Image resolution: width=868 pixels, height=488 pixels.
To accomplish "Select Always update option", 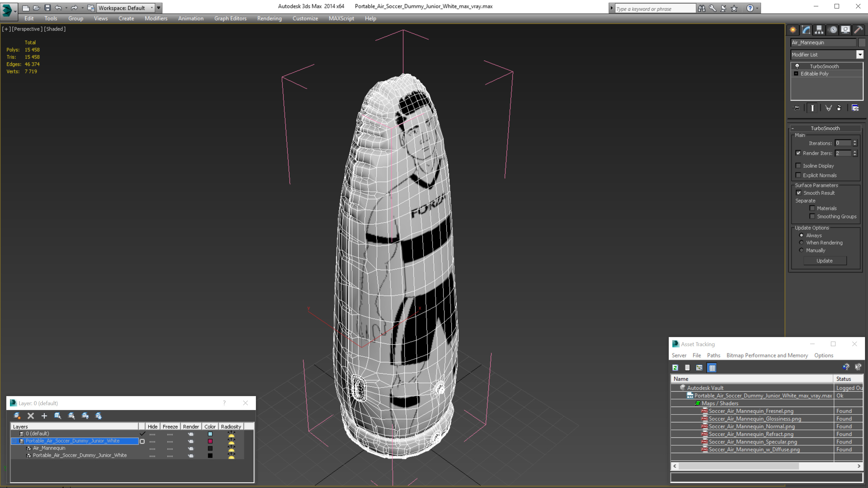I will coord(802,235).
